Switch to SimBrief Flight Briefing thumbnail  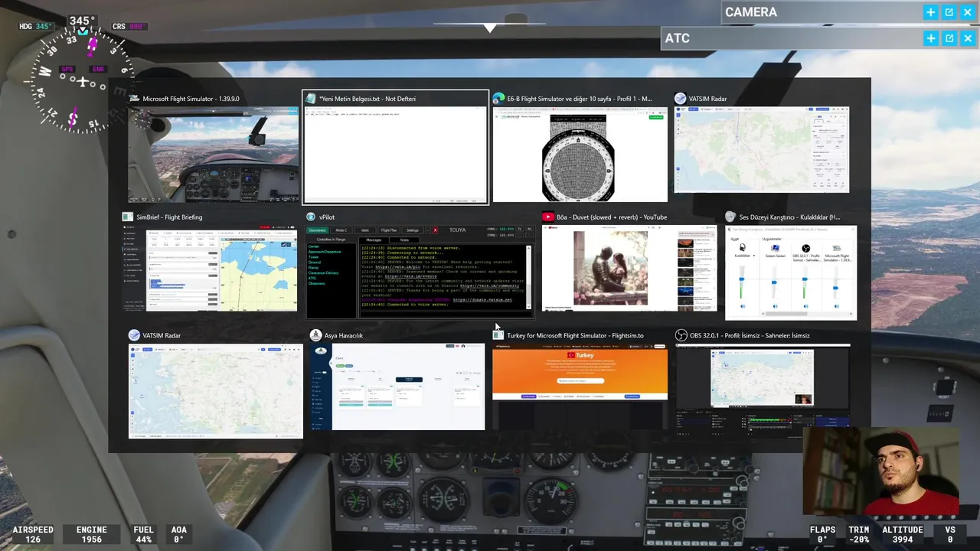(x=209, y=268)
